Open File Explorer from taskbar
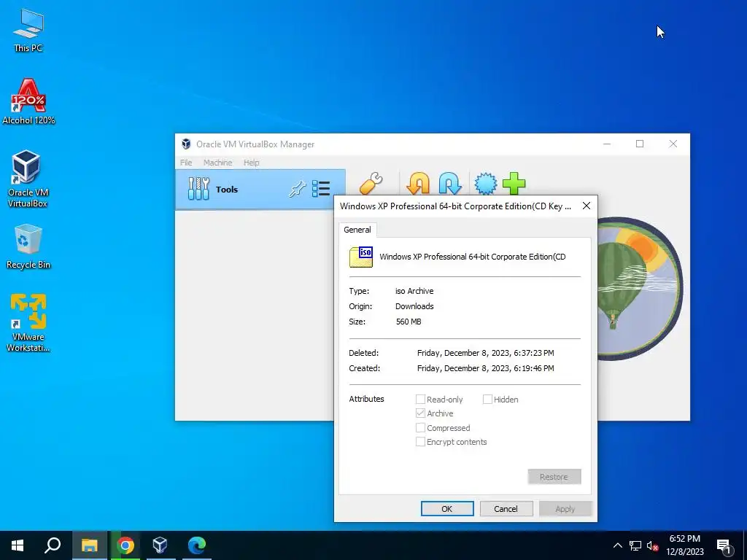This screenshot has height=560, width=747. 89,545
